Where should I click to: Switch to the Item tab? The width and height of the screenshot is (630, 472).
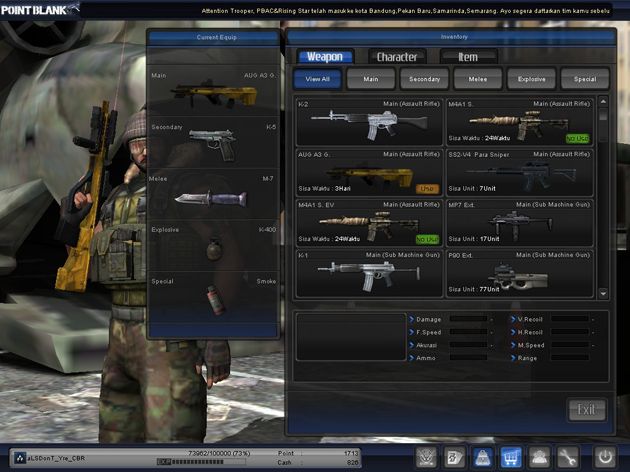[x=468, y=57]
